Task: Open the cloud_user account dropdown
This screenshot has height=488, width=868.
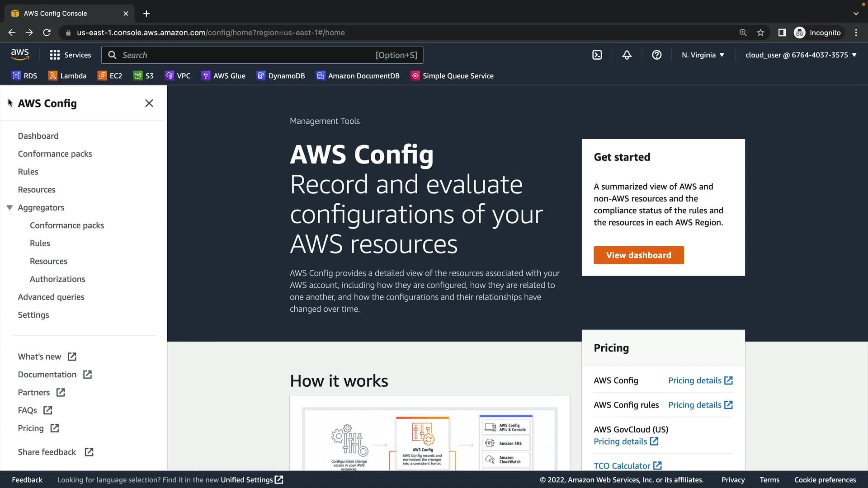Action: point(801,55)
